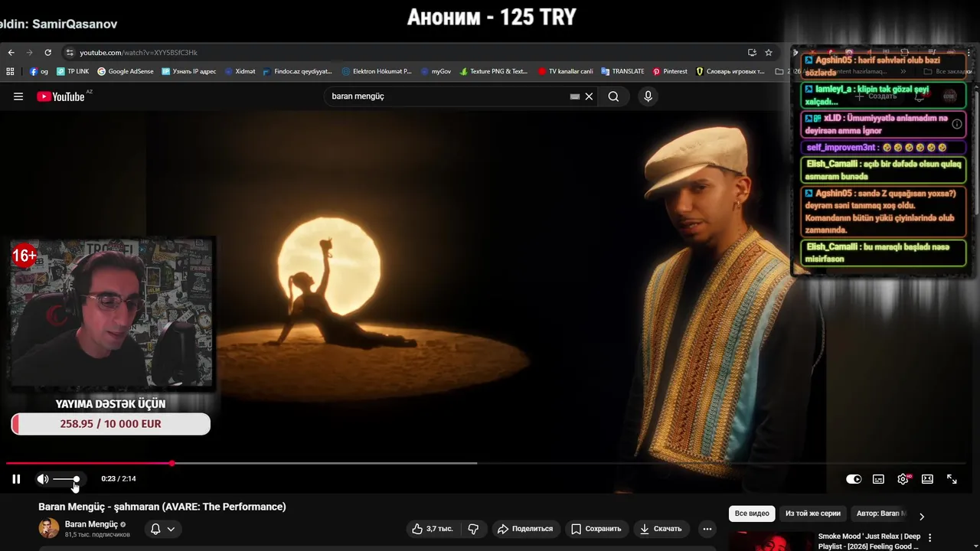Pause the video playback
980x551 pixels.
16,479
